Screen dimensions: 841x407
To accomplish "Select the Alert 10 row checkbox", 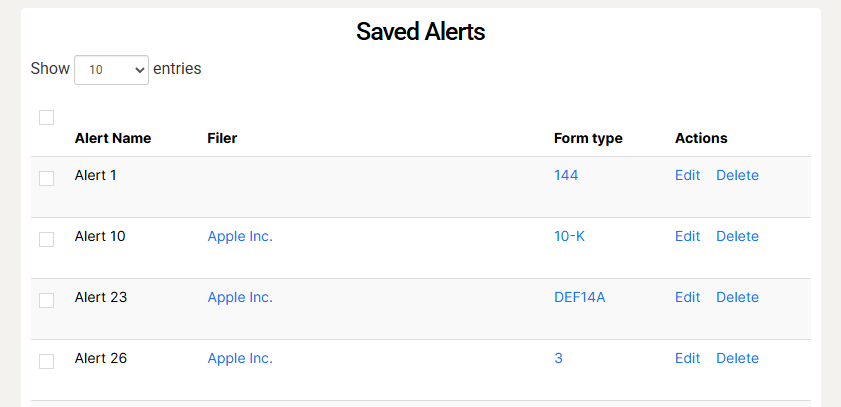I will (x=46, y=240).
